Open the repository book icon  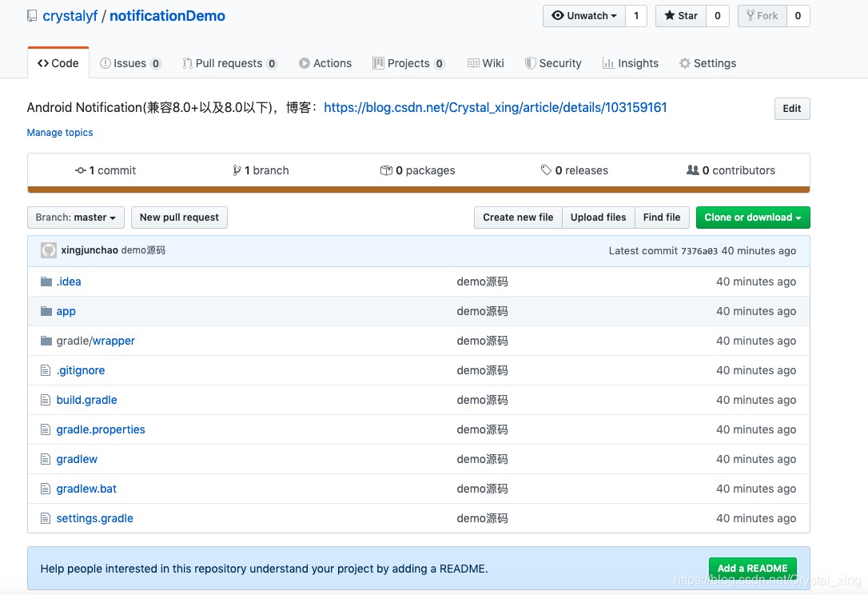pyautogui.click(x=31, y=14)
